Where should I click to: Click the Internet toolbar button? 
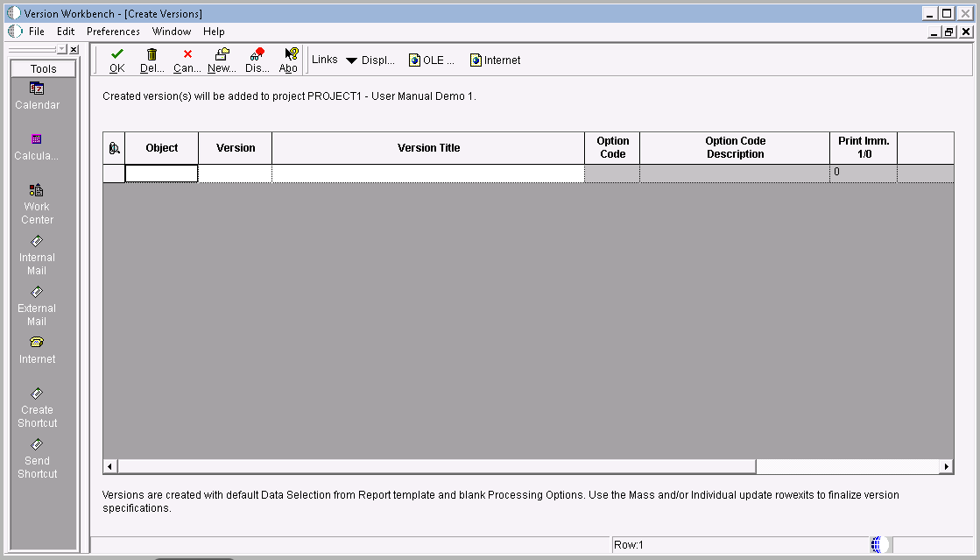coord(494,60)
